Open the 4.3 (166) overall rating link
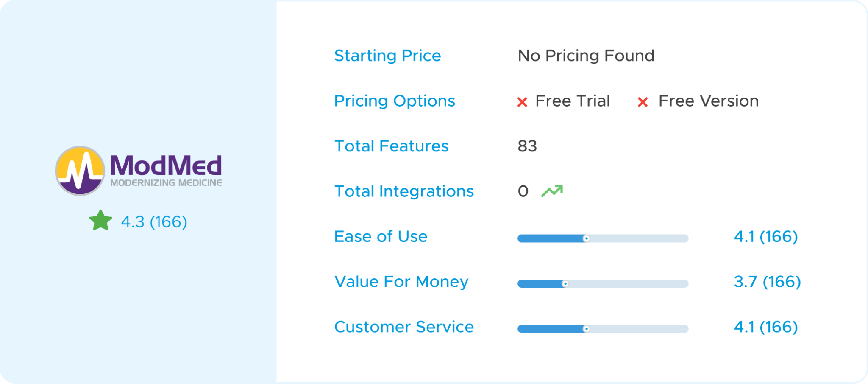Image resolution: width=868 pixels, height=384 pixels. [x=154, y=221]
